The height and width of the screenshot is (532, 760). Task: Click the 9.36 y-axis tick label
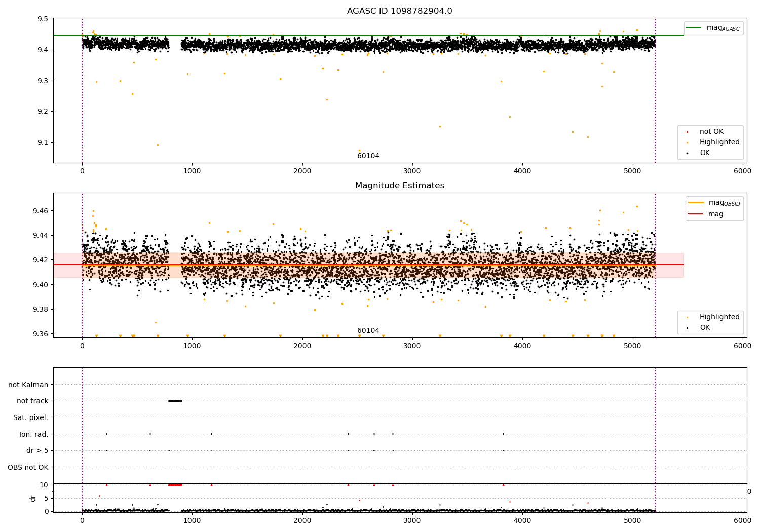(41, 334)
